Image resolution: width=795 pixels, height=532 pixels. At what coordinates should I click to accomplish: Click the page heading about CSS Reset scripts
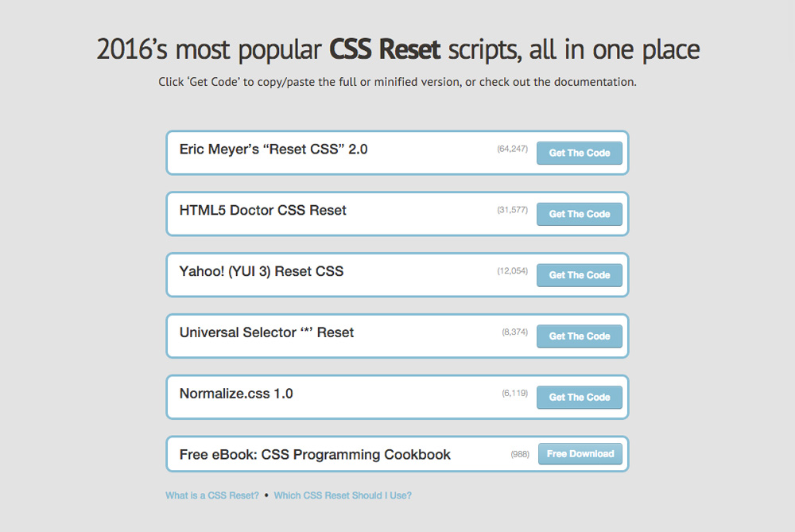coord(397,49)
